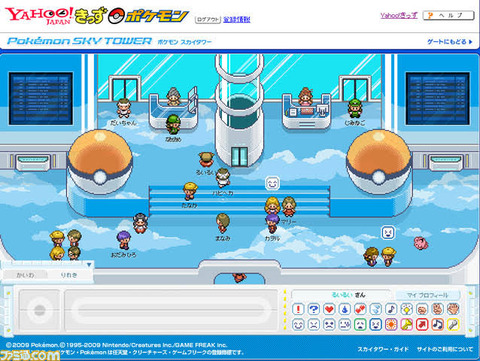The image size is (480, 361).
Task: Click the red arrow emote
Action: [x=422, y=324]
